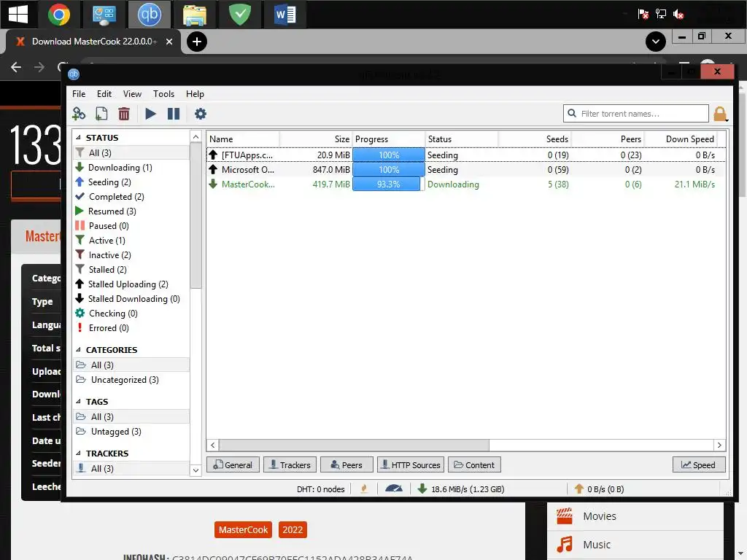Viewport: 747px width, 560px height.
Task: Select the [FTUApps.c... torrent row
Action: [x=466, y=155]
